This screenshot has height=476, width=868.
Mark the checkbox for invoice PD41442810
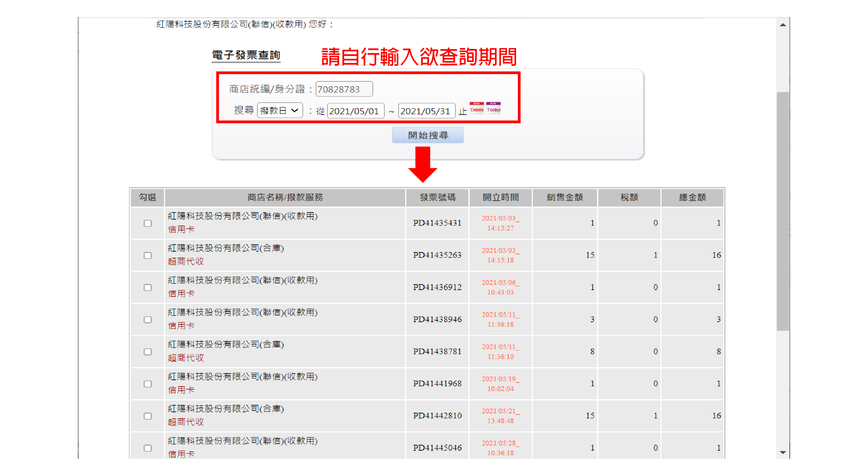[x=148, y=416]
